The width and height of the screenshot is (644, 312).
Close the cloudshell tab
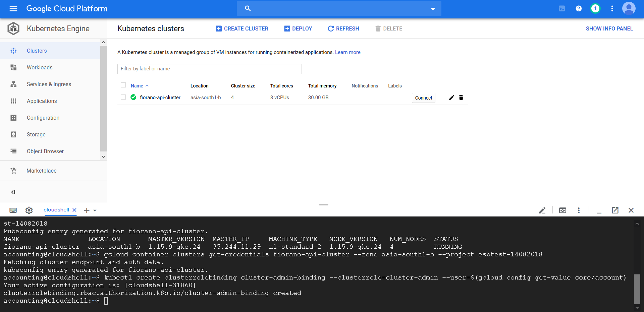pos(74,210)
